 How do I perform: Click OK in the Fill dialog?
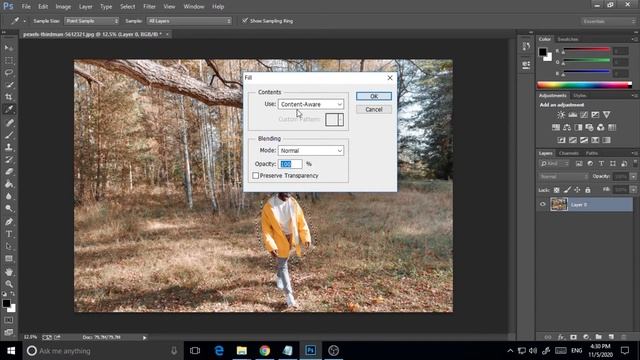coord(374,96)
